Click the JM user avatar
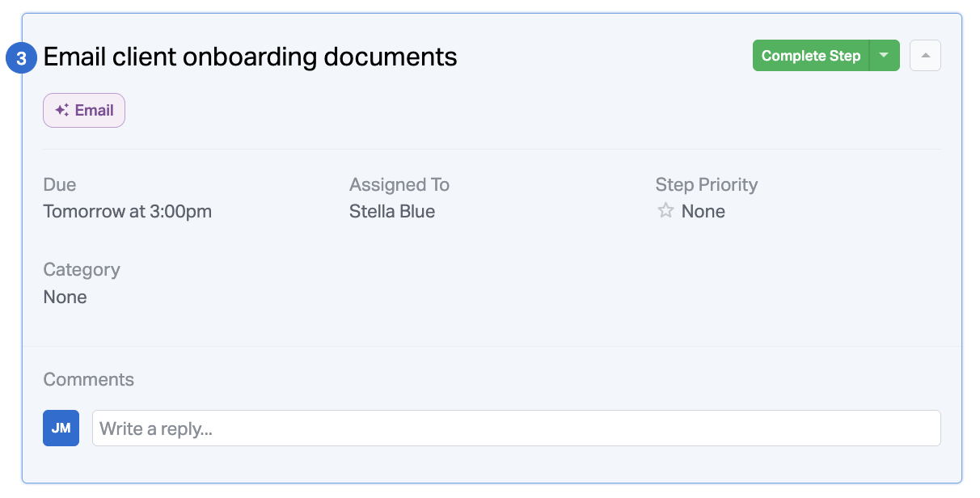Image resolution: width=980 pixels, height=498 pixels. 61,428
